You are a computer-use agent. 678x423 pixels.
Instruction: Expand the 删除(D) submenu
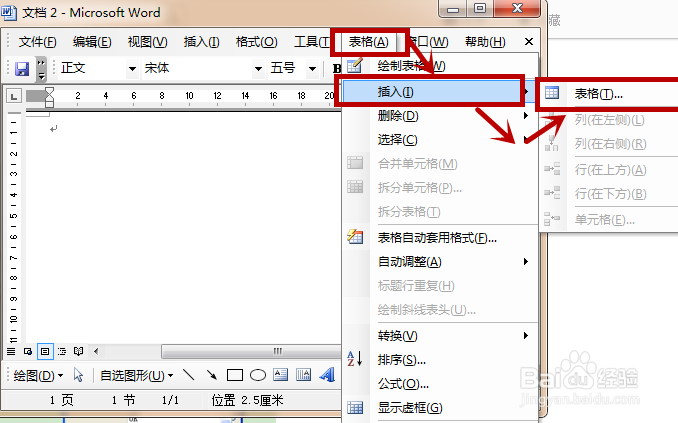coord(526,115)
